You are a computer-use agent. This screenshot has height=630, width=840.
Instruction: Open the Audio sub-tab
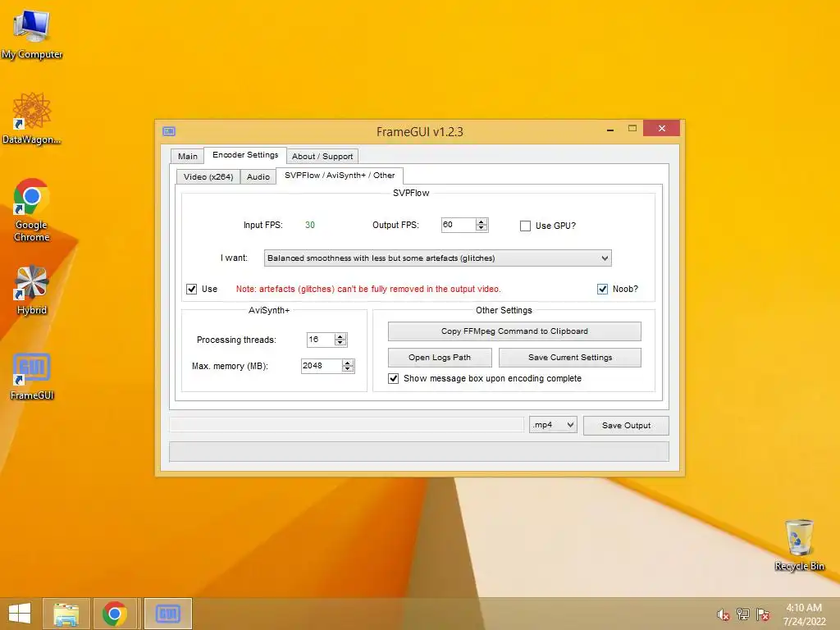tap(258, 177)
